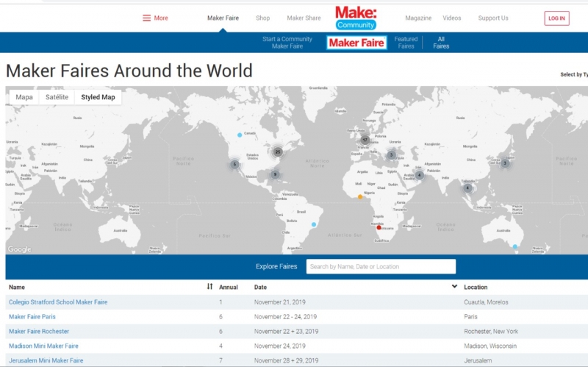This screenshot has height=367, width=588.
Task: Open the Maker Faire Paris link
Action: pos(32,317)
